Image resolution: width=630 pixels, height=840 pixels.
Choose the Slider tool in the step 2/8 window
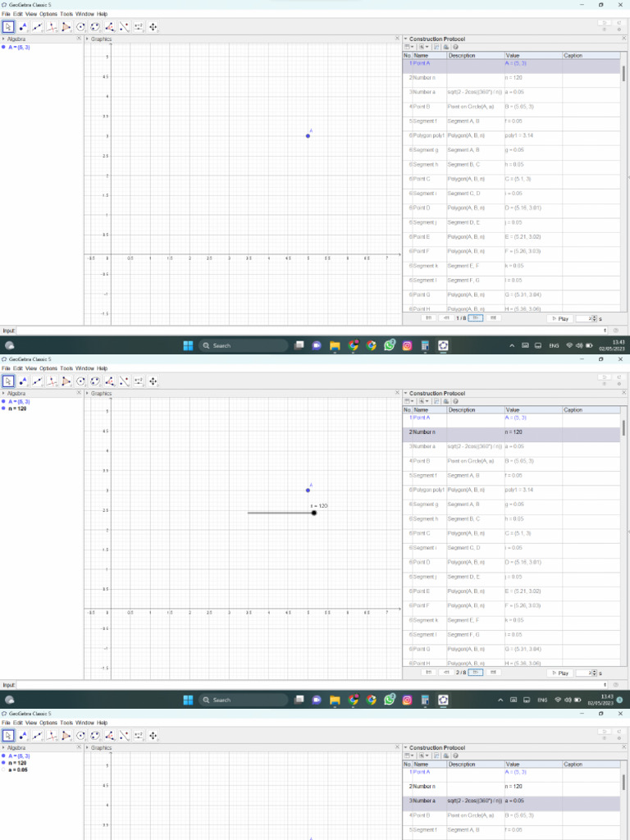139,381
